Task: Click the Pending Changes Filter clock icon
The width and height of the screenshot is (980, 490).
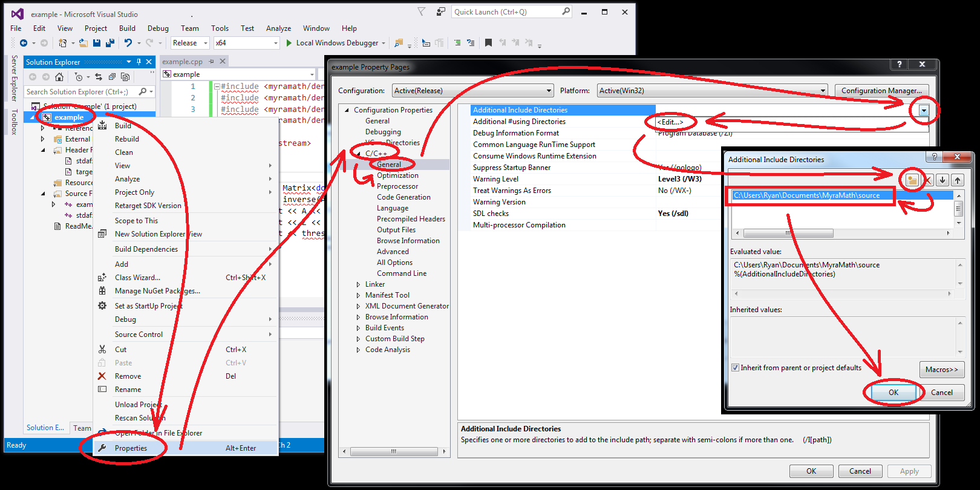Action: point(79,77)
